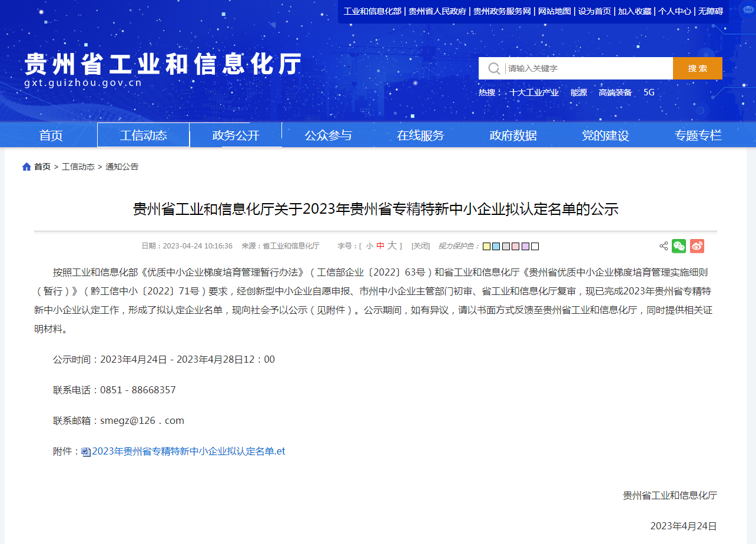Open 公众参与 navigation tab
This screenshot has width=756, height=544.
point(329,135)
